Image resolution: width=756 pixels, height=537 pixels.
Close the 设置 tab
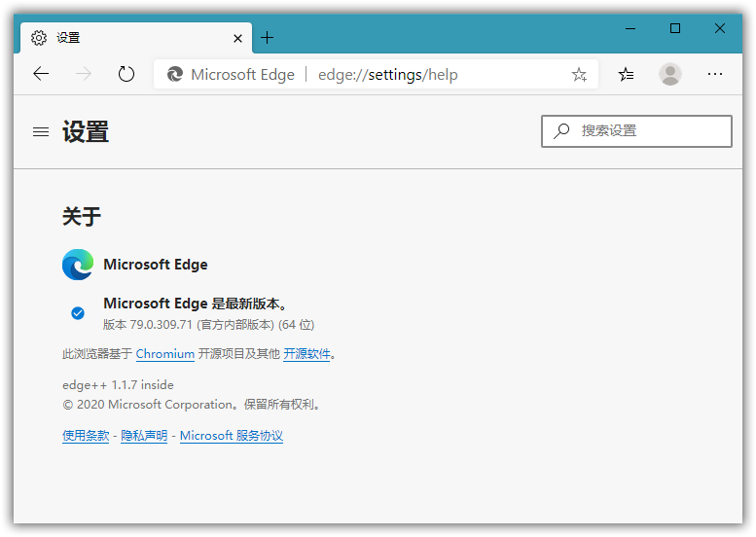(238, 38)
